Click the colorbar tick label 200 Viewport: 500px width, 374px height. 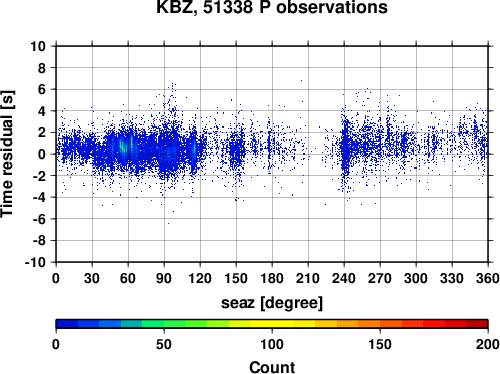tap(488, 344)
